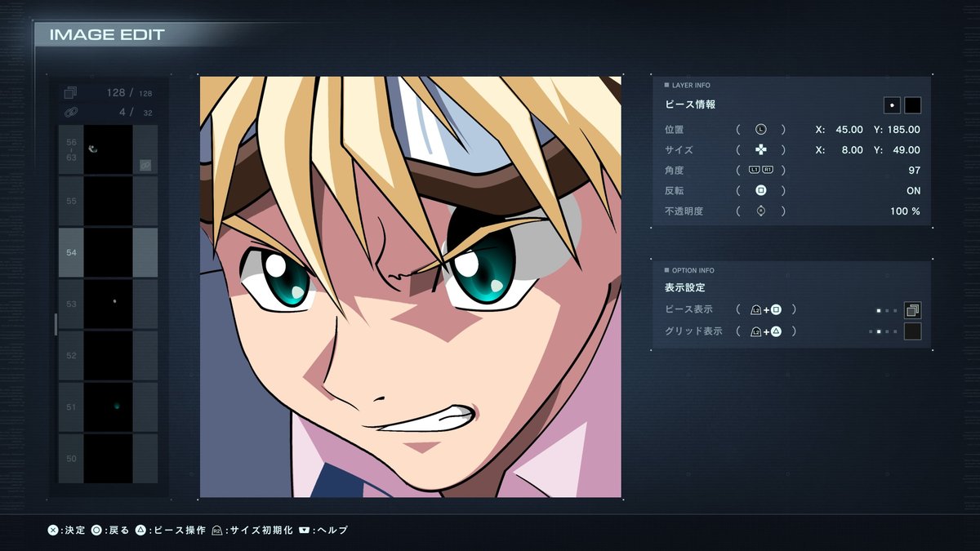Click the layer count stack icon
The image size is (980, 551).
coord(70,93)
